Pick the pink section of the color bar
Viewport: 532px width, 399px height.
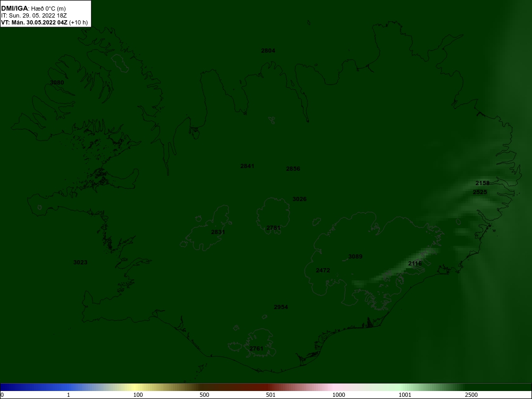[x=332, y=387]
